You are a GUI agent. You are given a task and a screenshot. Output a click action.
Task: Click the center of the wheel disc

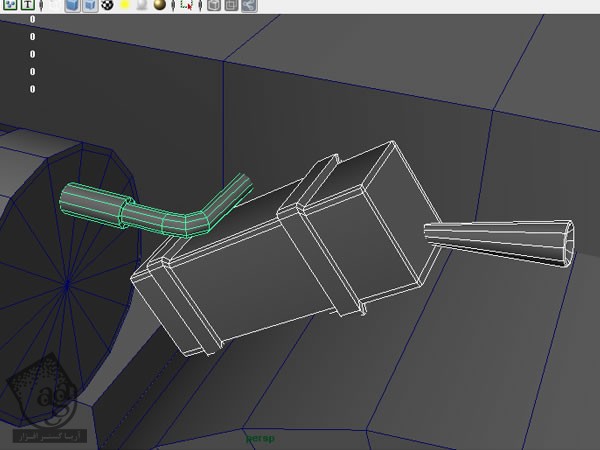[x=66, y=285]
